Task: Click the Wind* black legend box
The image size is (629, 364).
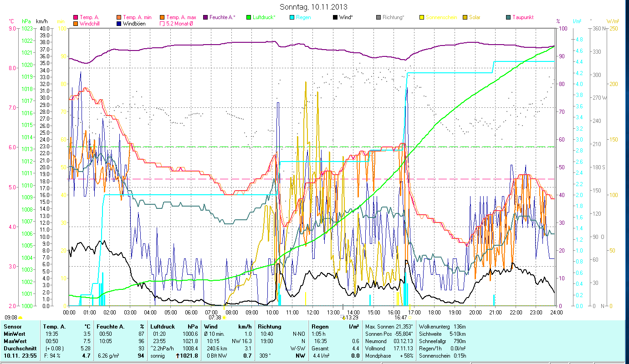Action: [x=335, y=17]
